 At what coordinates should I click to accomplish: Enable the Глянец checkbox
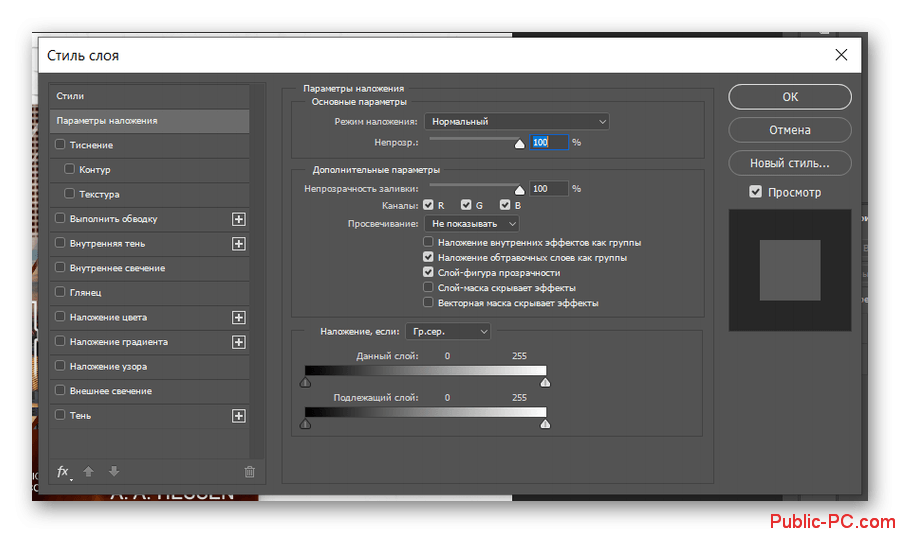[x=60, y=291]
